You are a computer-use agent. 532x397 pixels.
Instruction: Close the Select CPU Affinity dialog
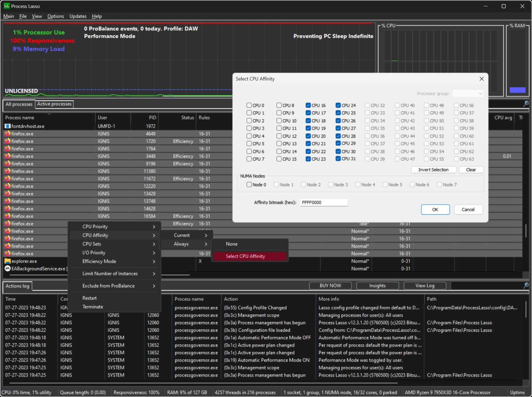(481, 79)
